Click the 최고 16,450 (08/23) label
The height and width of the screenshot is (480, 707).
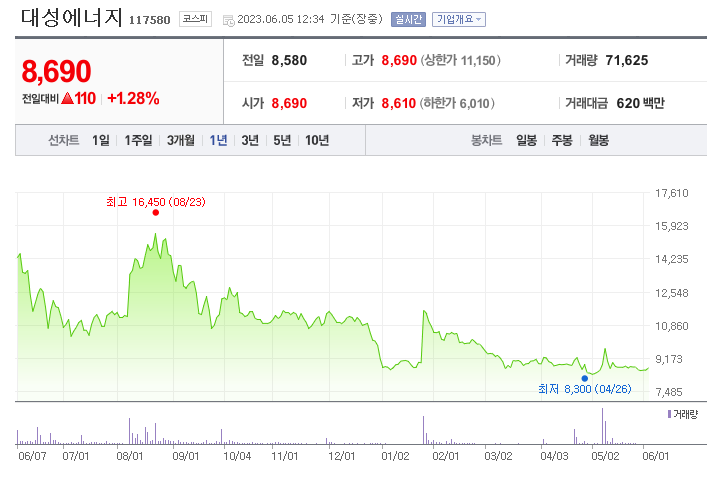[x=156, y=202]
